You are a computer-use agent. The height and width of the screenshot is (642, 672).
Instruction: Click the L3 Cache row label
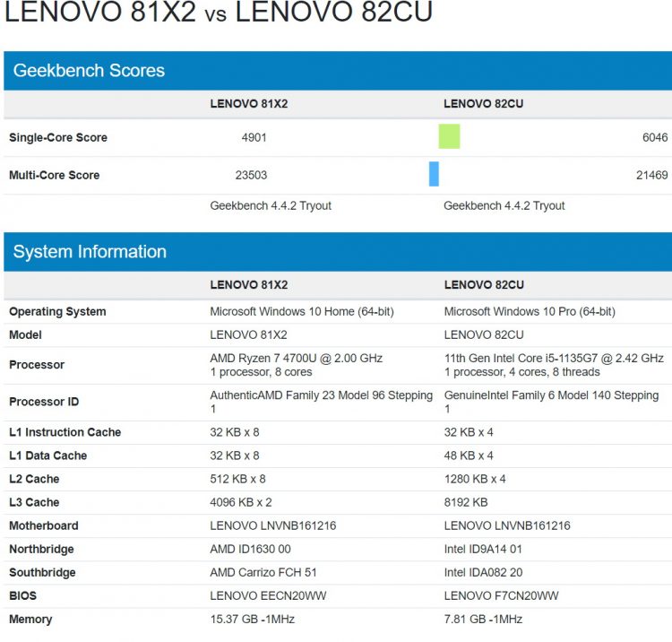click(34, 502)
